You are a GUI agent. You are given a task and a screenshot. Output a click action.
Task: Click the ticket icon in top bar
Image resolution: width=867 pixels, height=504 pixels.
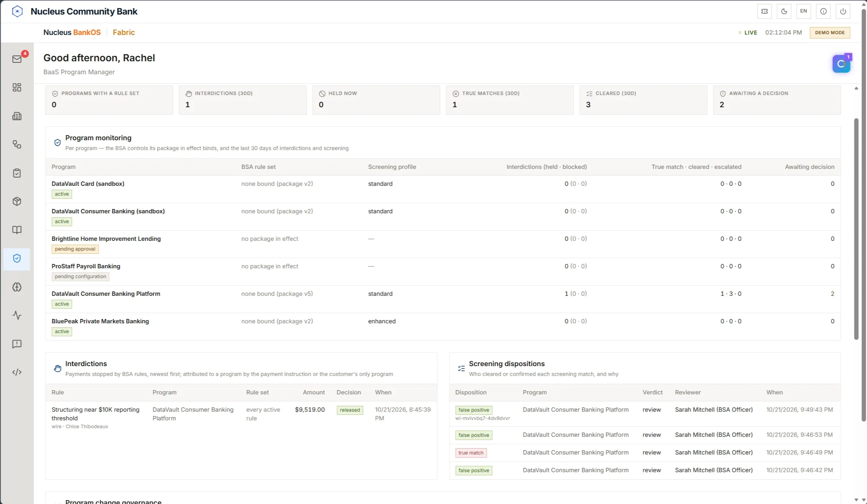tap(764, 11)
